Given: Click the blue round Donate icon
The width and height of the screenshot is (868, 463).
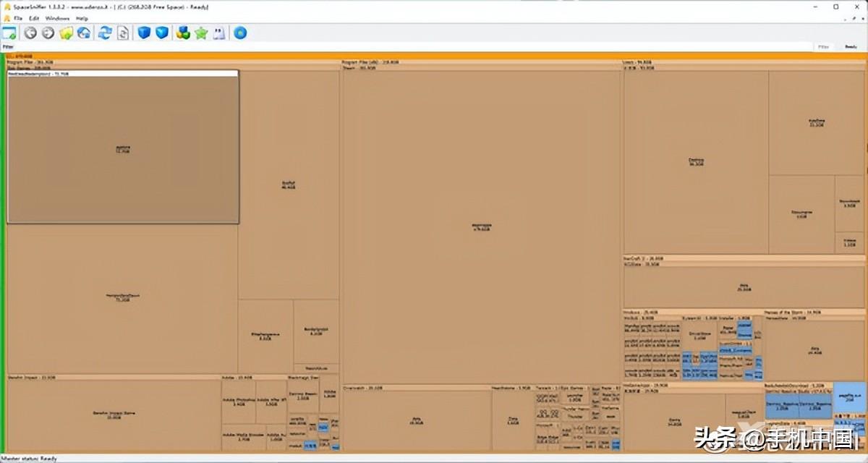Looking at the screenshot, I should pyautogui.click(x=241, y=33).
